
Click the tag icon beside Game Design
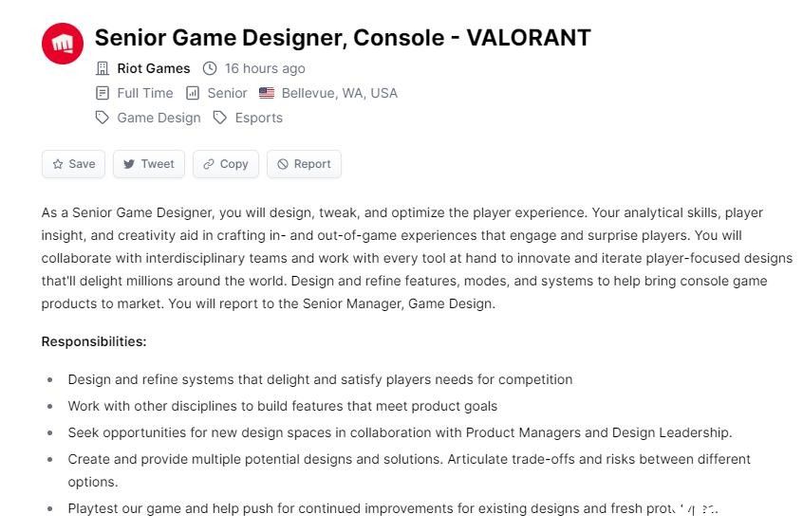tap(103, 118)
